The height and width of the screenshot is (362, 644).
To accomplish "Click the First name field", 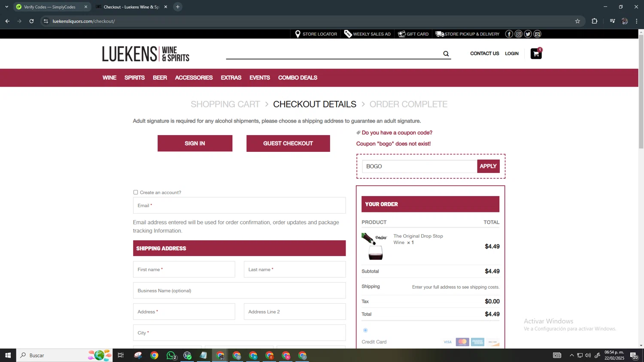I will pyautogui.click(x=184, y=269).
